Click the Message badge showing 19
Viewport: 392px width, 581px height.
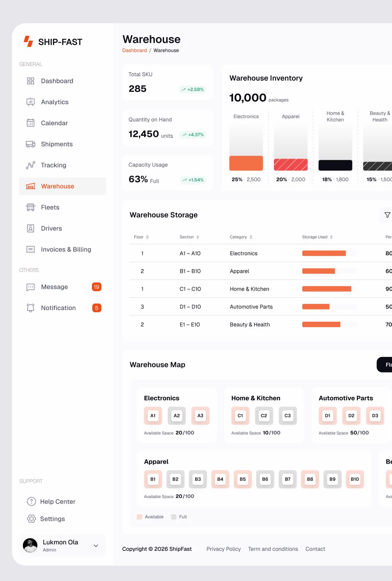point(97,287)
